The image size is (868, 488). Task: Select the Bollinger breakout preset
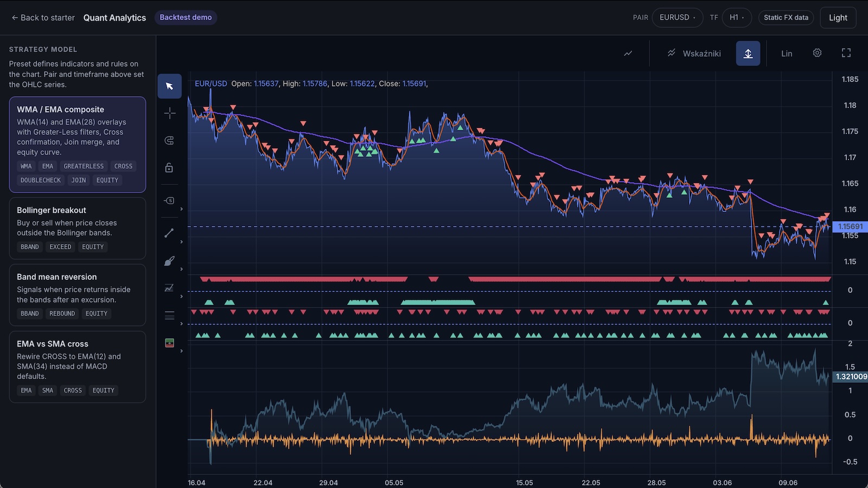coord(78,228)
